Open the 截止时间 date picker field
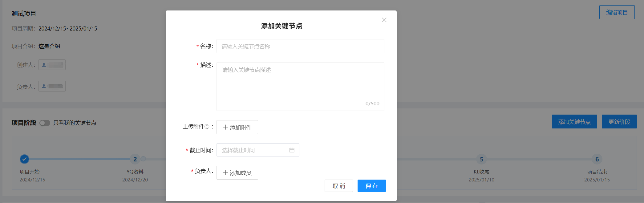Image resolution: width=644 pixels, height=203 pixels. tap(254, 150)
